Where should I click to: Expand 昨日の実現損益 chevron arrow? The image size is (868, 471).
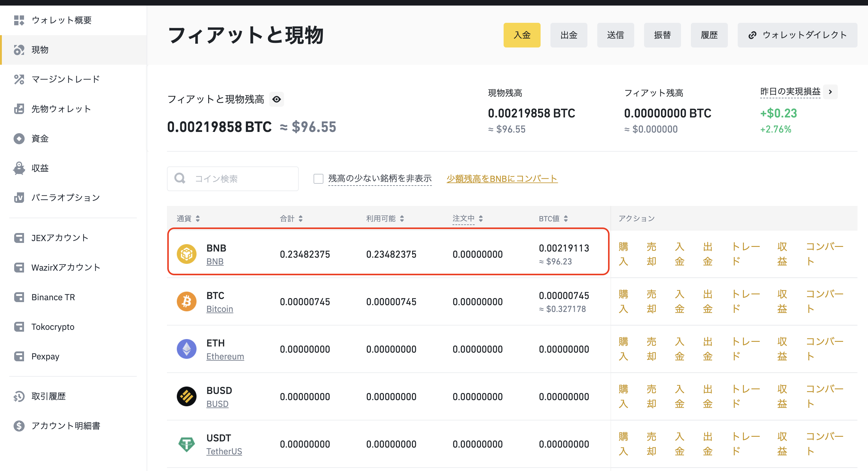coord(830,92)
